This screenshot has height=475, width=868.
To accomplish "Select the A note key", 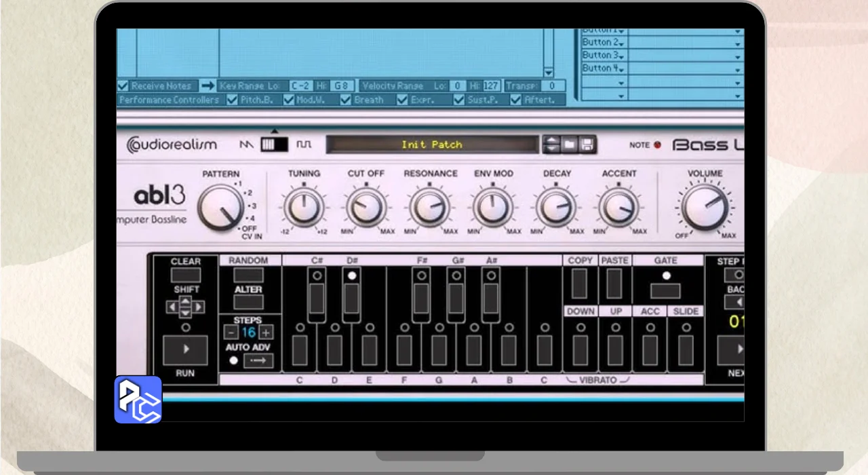I will 474,350.
